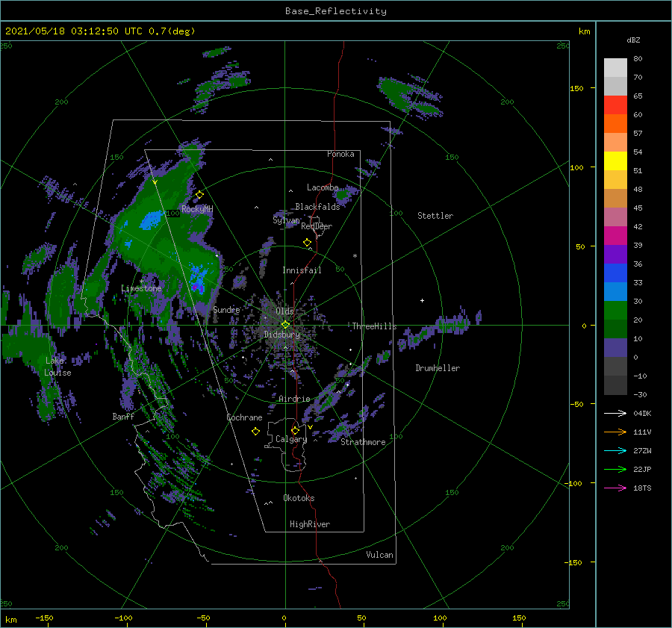
Task: Click the Cochrane label
Action: [x=244, y=417]
